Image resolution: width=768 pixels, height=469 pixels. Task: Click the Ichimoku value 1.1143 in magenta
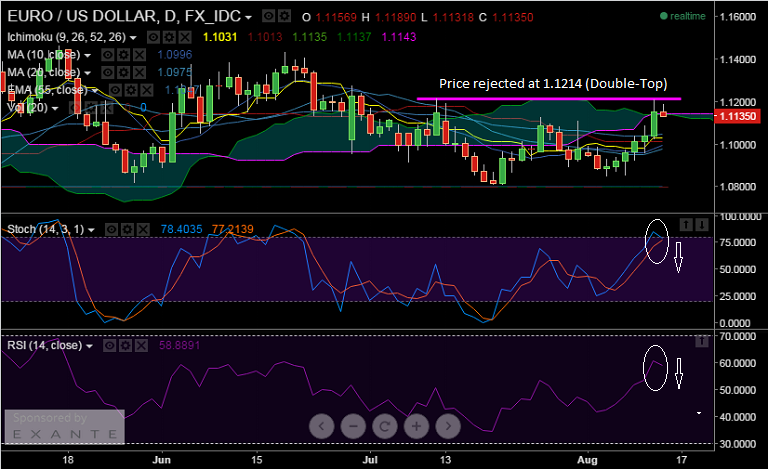pyautogui.click(x=399, y=37)
